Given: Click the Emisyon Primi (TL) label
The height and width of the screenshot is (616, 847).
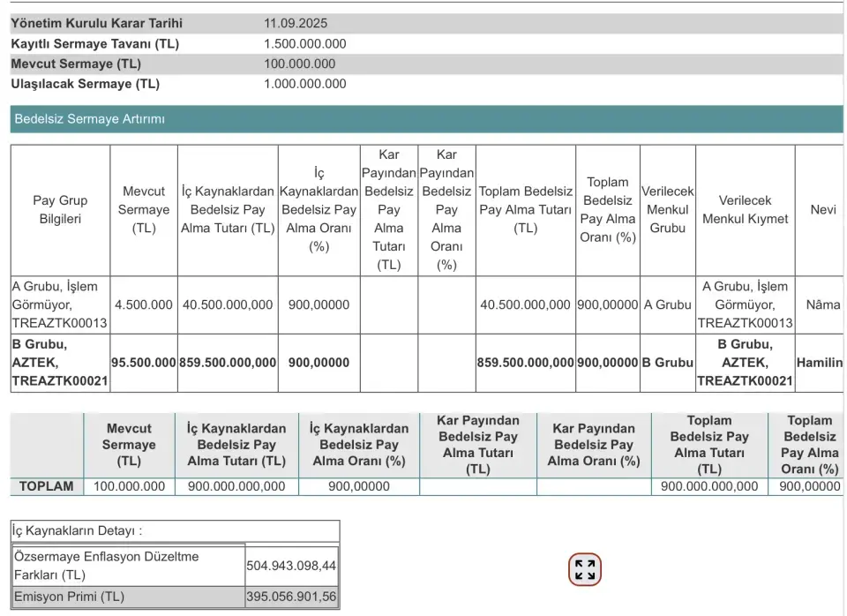Looking at the screenshot, I should (69, 597).
